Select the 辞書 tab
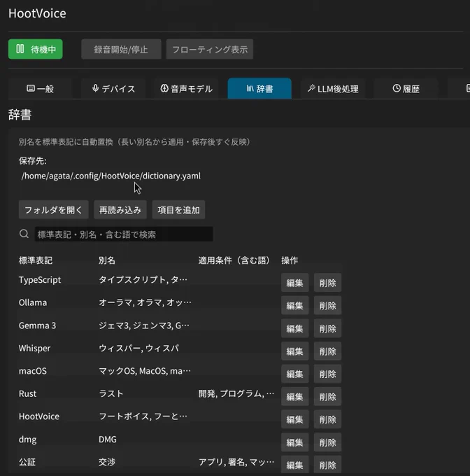The height and width of the screenshot is (476, 470). pos(259,89)
